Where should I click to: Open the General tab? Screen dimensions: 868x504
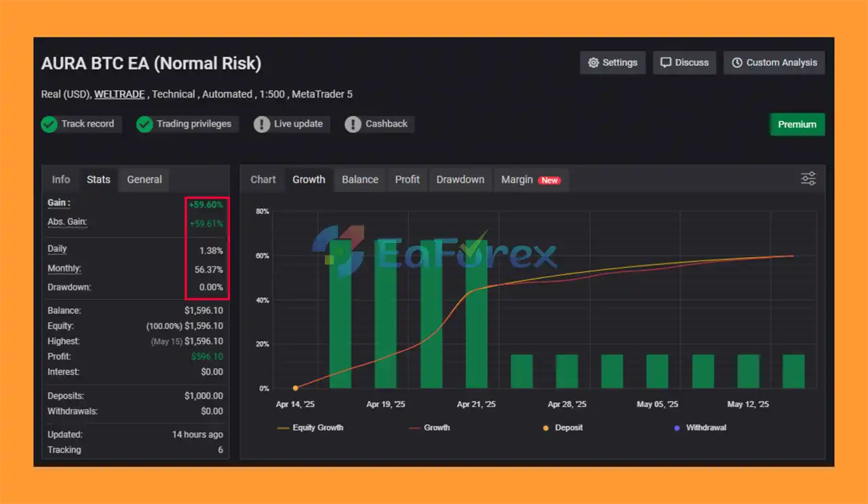pos(144,180)
